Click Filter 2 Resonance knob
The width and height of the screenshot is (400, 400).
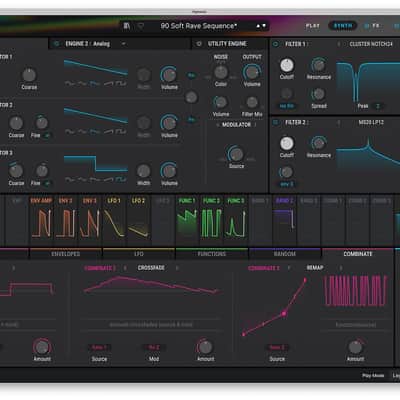[319, 143]
